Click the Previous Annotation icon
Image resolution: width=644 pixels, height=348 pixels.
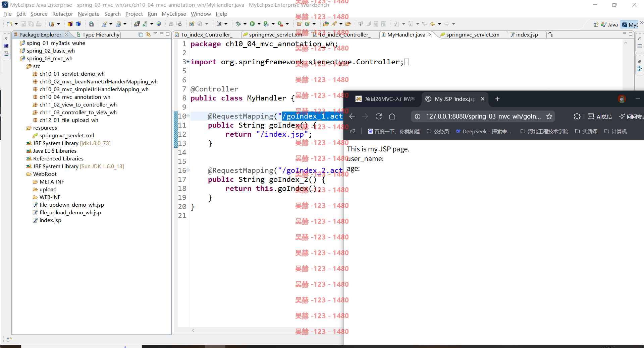point(411,24)
